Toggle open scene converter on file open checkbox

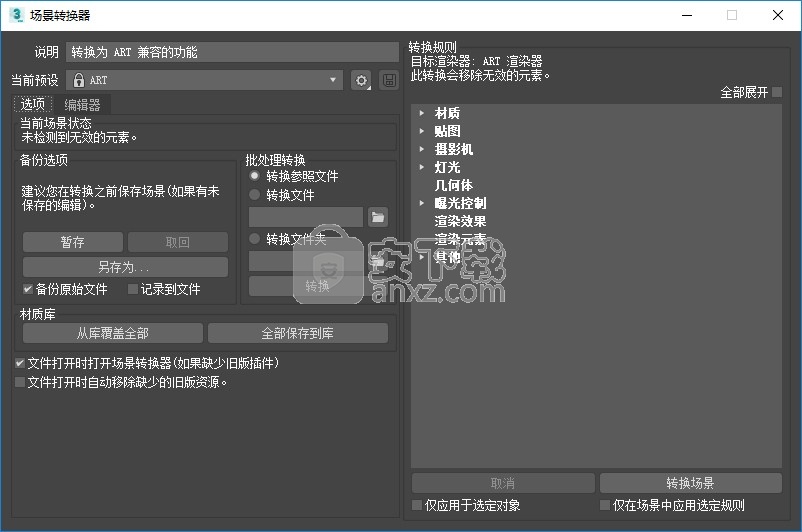point(19,363)
